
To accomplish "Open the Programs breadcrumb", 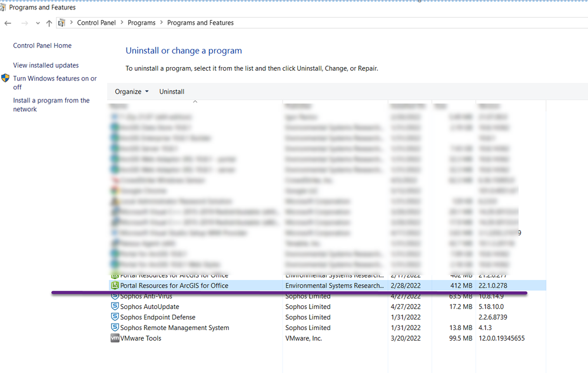I will 141,23.
